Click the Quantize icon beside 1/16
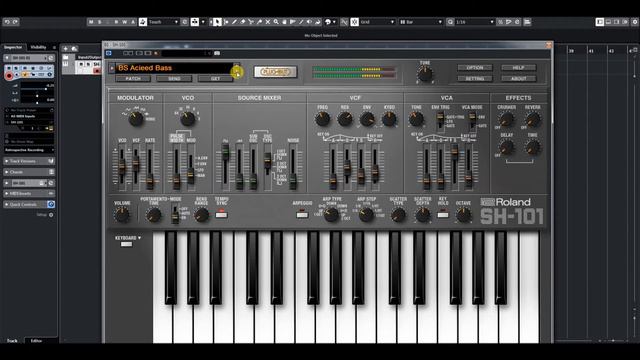This screenshot has width=640, height=360. [x=450, y=22]
